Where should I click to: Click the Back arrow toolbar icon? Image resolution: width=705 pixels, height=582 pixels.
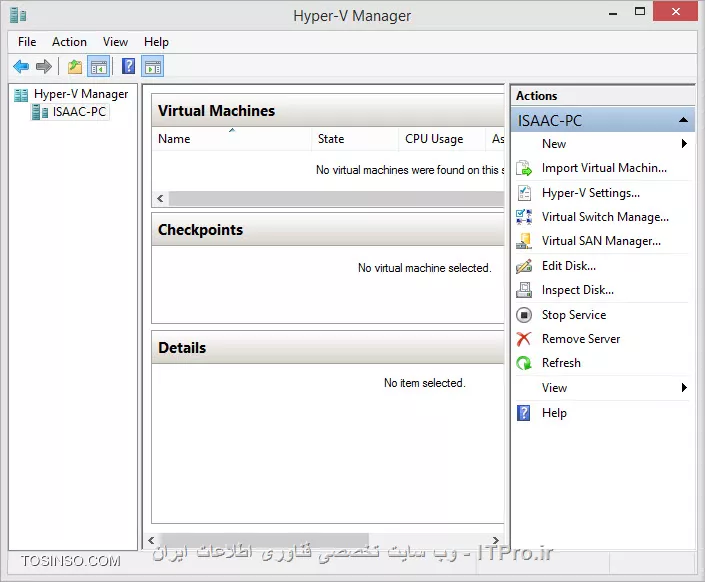[x=21, y=67]
